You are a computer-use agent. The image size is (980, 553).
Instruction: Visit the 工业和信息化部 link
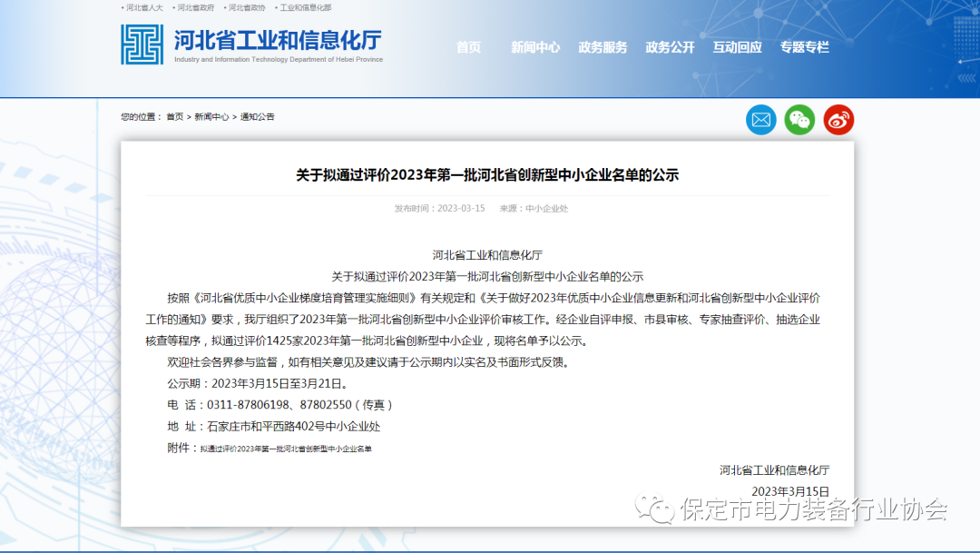pyautogui.click(x=306, y=7)
